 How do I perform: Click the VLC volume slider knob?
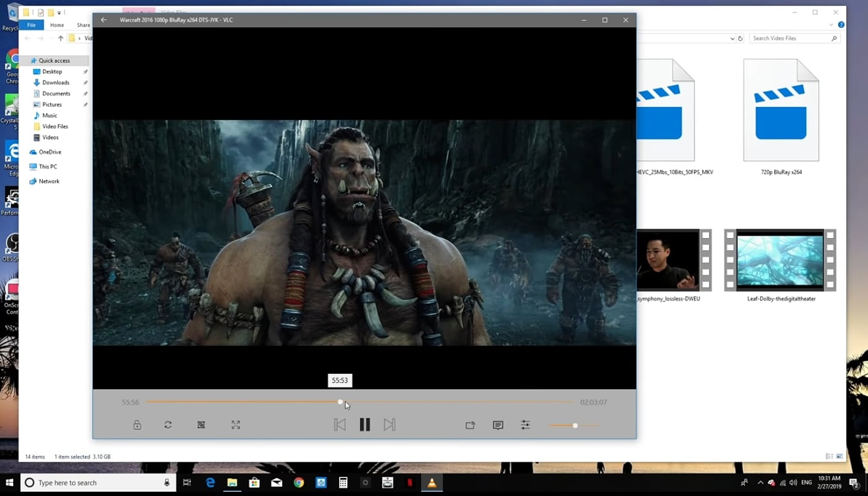coord(575,425)
